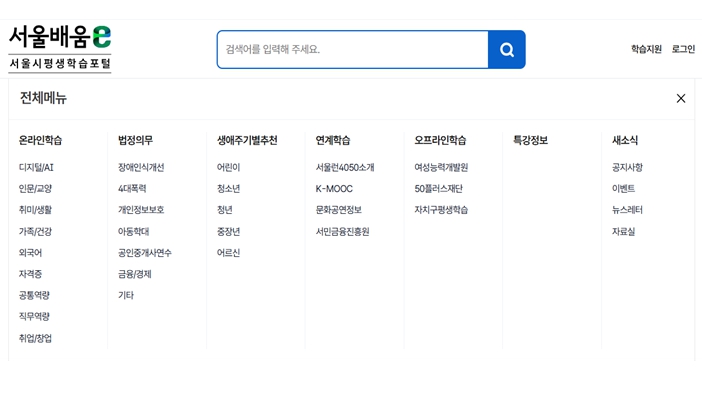This screenshot has width=702, height=403.
Task: Choose 50플러스재단 under 오프라인학습
Action: coord(438,189)
